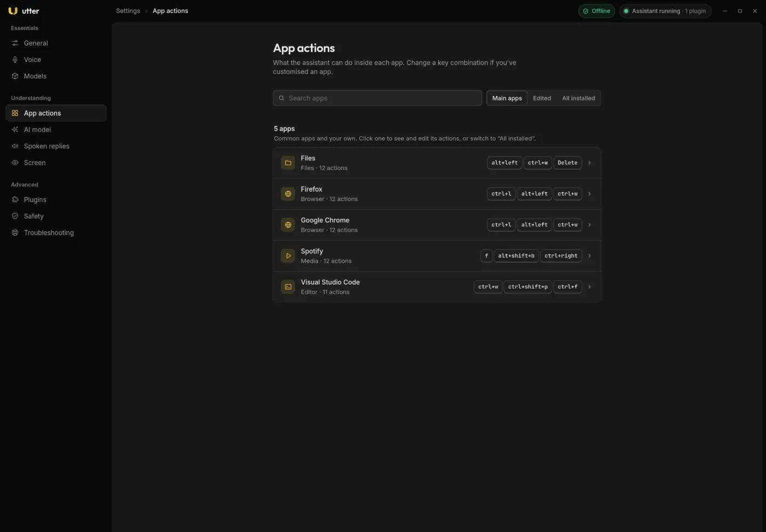Click the Visual Studio Code terminal icon
The image size is (766, 532).
coord(288,287)
